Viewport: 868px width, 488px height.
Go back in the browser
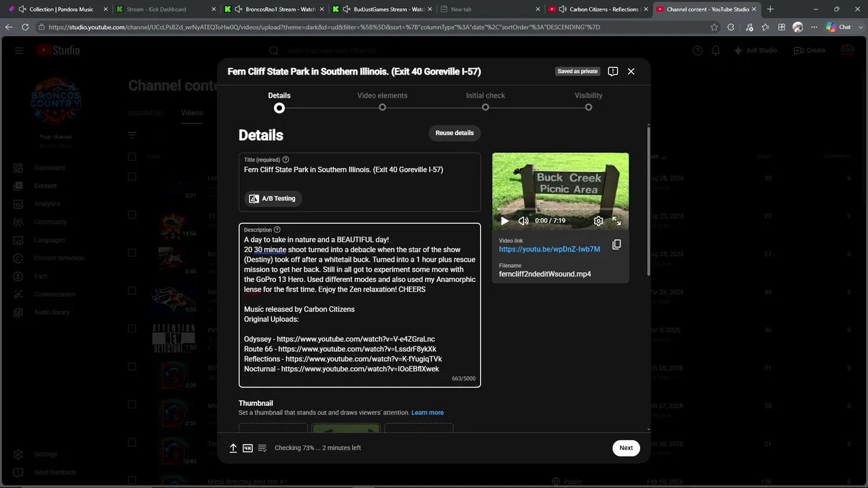[x=9, y=27]
